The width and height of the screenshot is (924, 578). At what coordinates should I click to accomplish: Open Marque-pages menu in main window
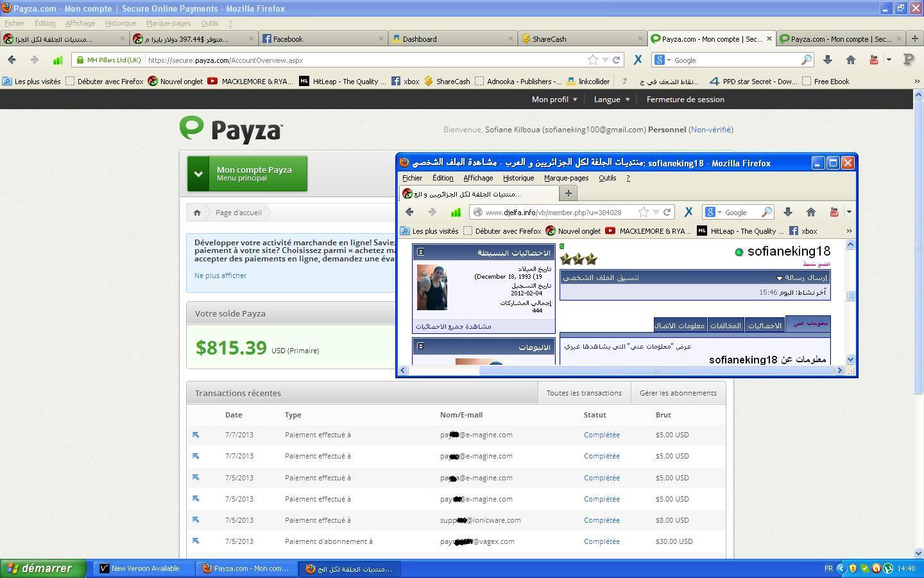click(x=168, y=23)
